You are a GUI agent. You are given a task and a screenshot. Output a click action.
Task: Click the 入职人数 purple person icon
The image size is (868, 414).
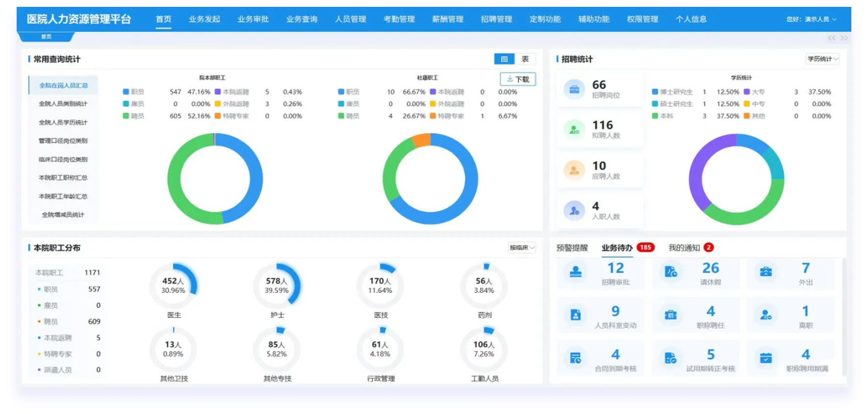click(x=574, y=211)
